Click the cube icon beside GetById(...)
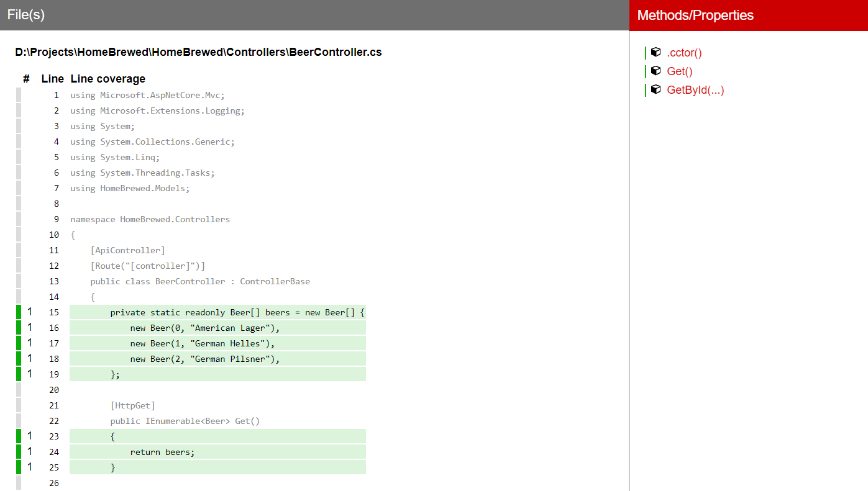Viewport: 868px width, 491px height. (656, 90)
